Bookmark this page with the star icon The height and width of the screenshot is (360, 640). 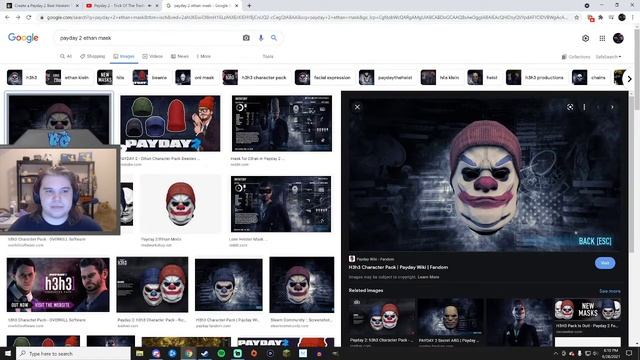(577, 18)
